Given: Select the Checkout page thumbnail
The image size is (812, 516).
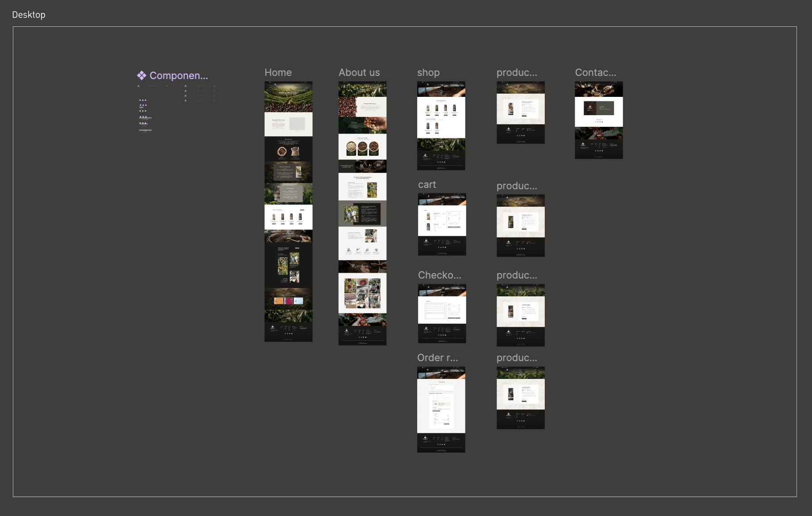Looking at the screenshot, I should (442, 313).
